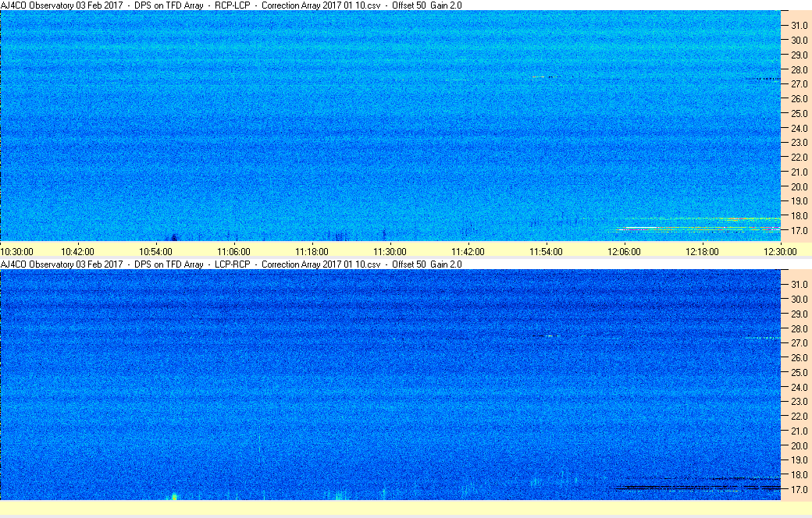Click the RCP-LCP text in the header
812x518 pixels.
(x=233, y=5)
